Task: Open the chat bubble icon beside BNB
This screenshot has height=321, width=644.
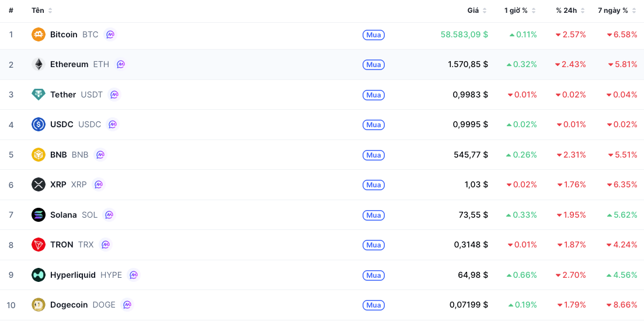Action: click(x=100, y=155)
